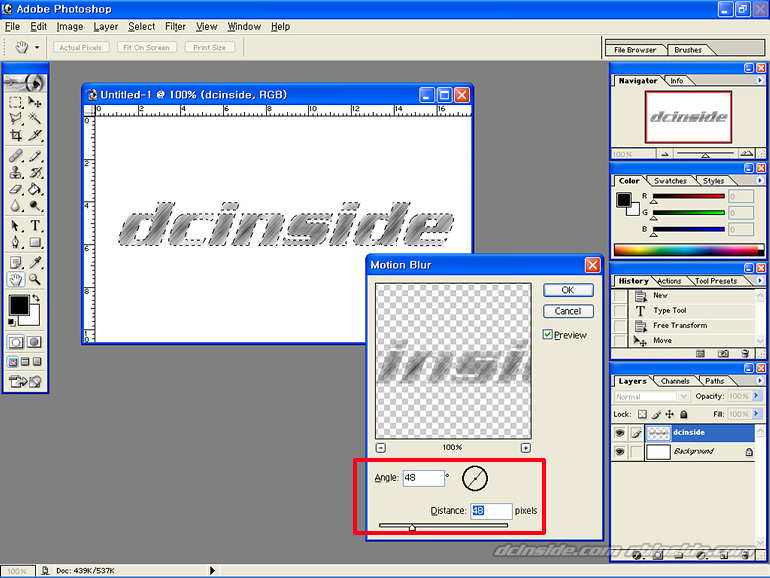Click OK in Motion Blur dialog

pos(568,290)
